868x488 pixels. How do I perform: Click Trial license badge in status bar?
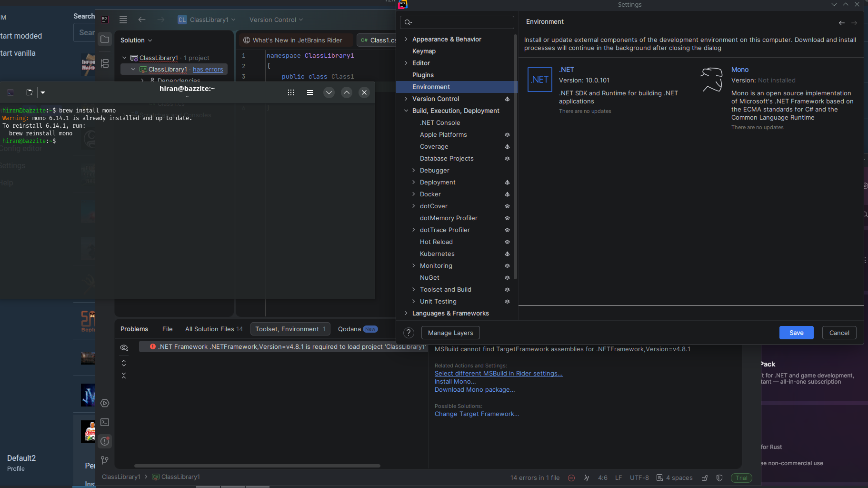tap(741, 478)
